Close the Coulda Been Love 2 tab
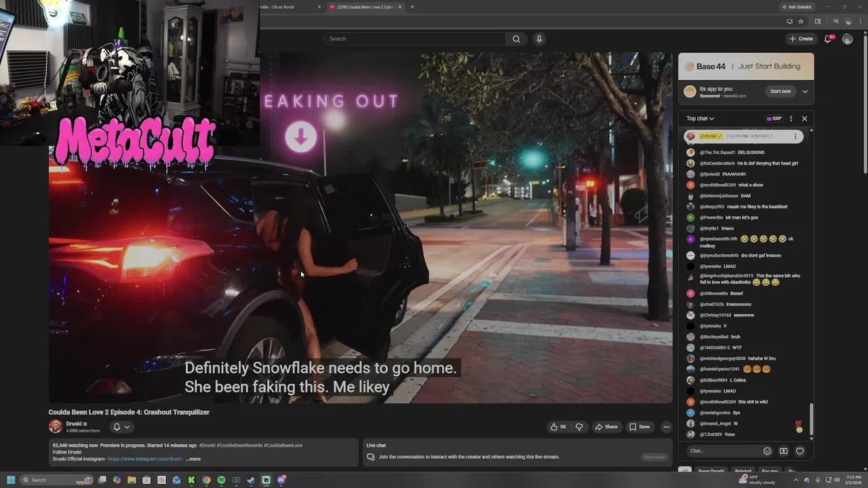The width and height of the screenshot is (868, 488). (399, 7)
